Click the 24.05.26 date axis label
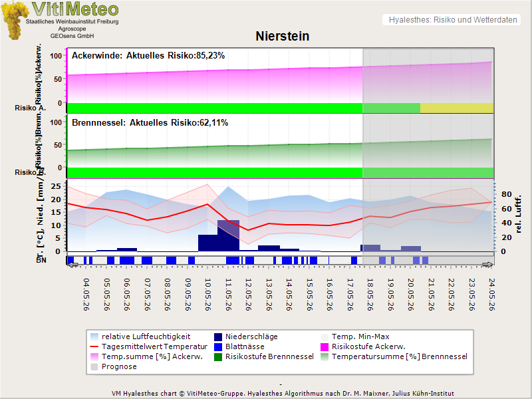This screenshot has height=399, width=532. point(491,295)
